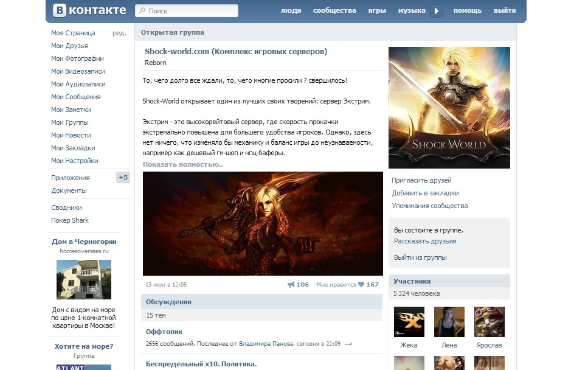
Task: Click the 106 shares count
Action: coord(303,284)
